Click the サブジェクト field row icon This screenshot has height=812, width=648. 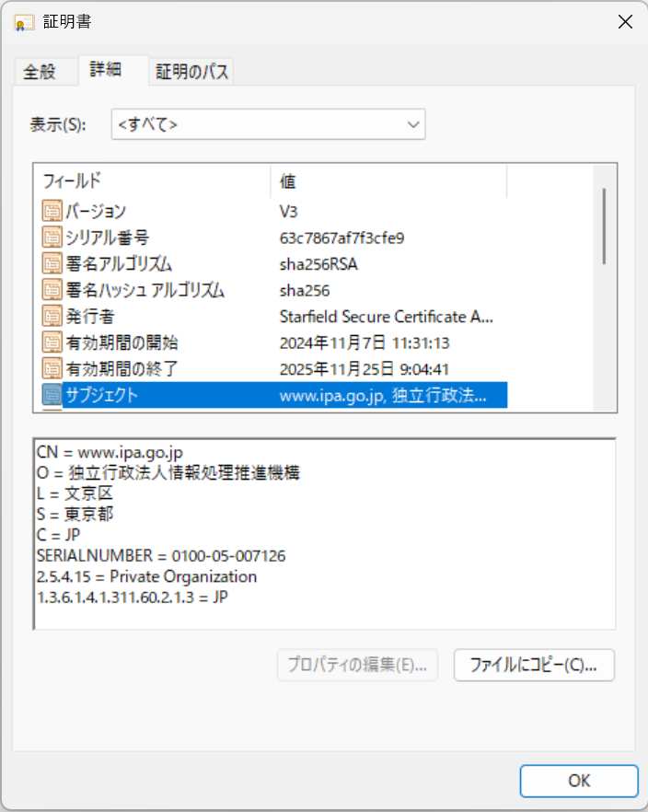(x=52, y=395)
